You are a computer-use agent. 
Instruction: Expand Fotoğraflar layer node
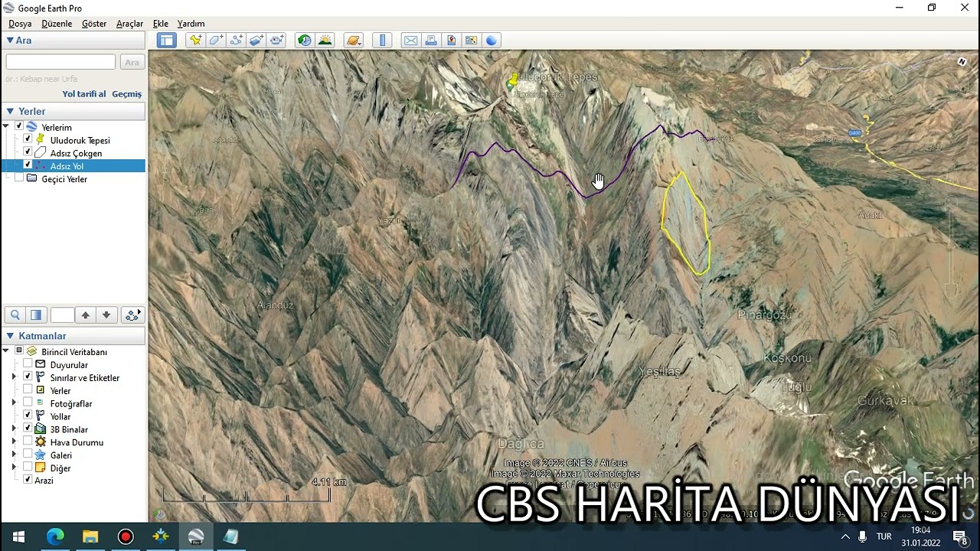click(x=14, y=403)
